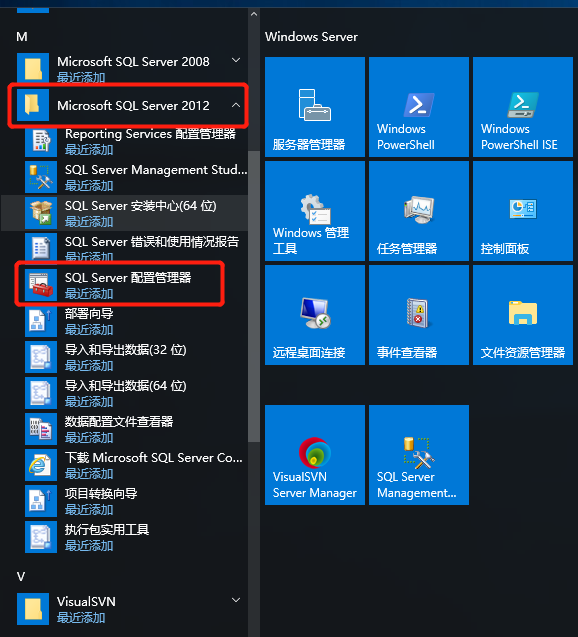
Task: Click the Microsoft SQL Server 2008 folder icon
Action: pyautogui.click(x=33, y=69)
